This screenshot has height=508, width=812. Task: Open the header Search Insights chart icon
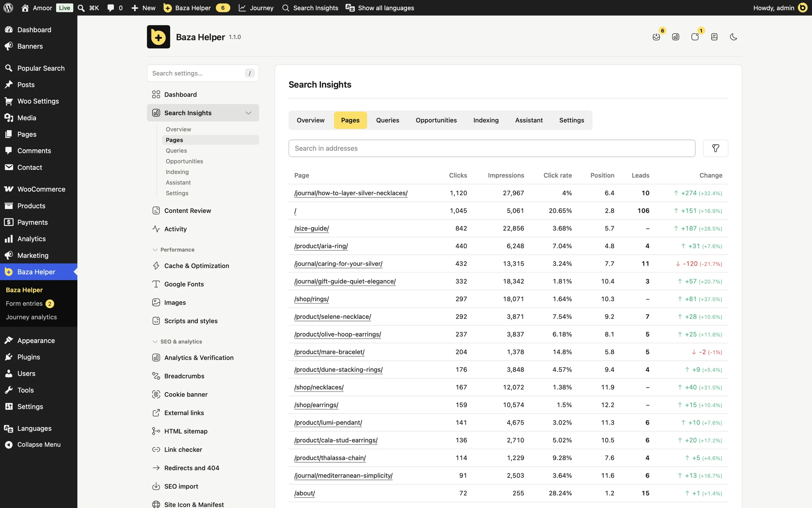(x=675, y=37)
